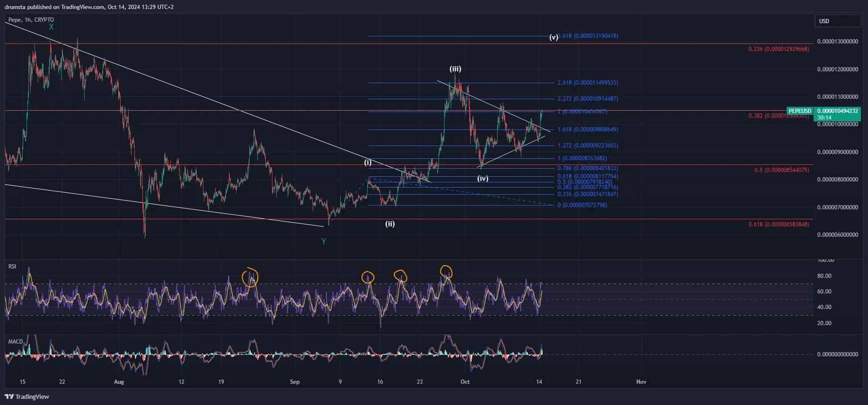Click the published-by drumsta header text
The image size is (868, 405).
[x=89, y=7]
